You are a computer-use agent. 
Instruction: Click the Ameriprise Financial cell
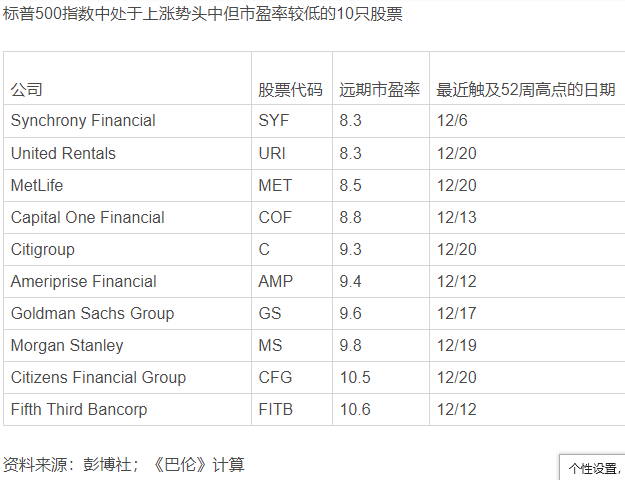point(83,281)
